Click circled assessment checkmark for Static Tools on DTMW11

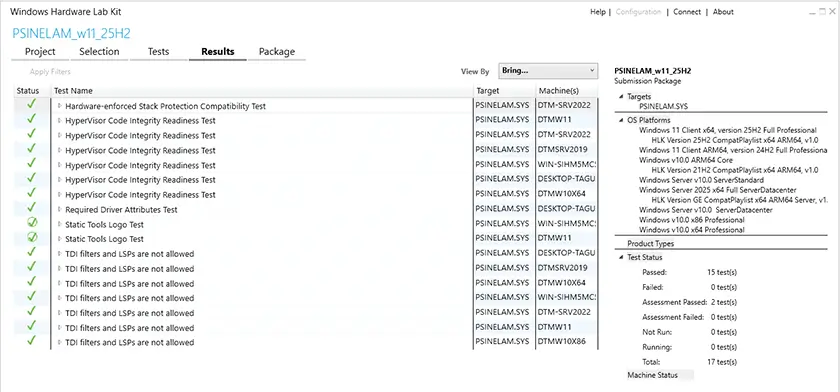pyautogui.click(x=32, y=237)
